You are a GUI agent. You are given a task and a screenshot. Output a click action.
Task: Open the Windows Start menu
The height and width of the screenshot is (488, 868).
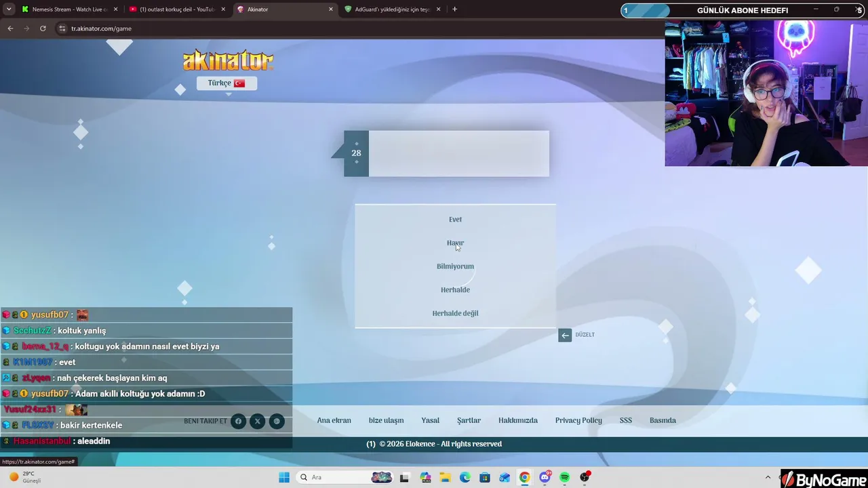(x=284, y=477)
